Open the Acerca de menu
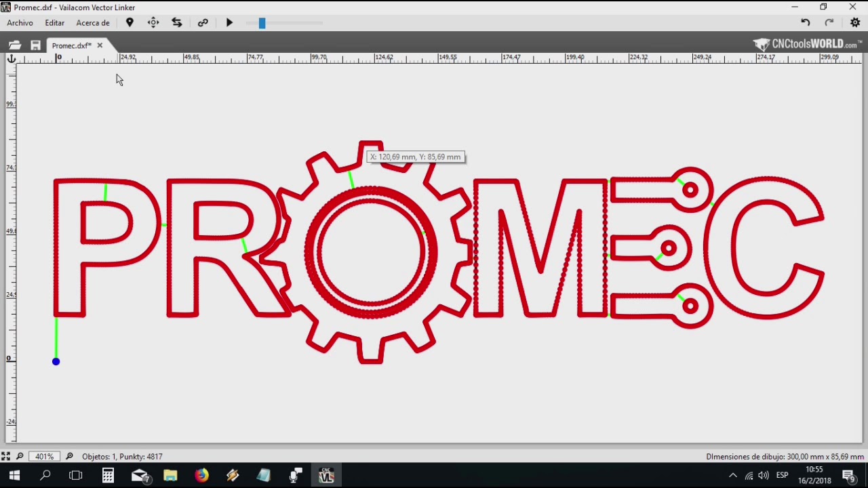 pos(93,23)
